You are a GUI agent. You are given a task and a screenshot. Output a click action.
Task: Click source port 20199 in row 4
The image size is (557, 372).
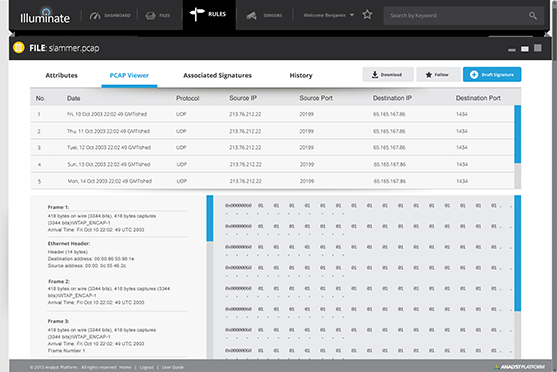coord(307,165)
